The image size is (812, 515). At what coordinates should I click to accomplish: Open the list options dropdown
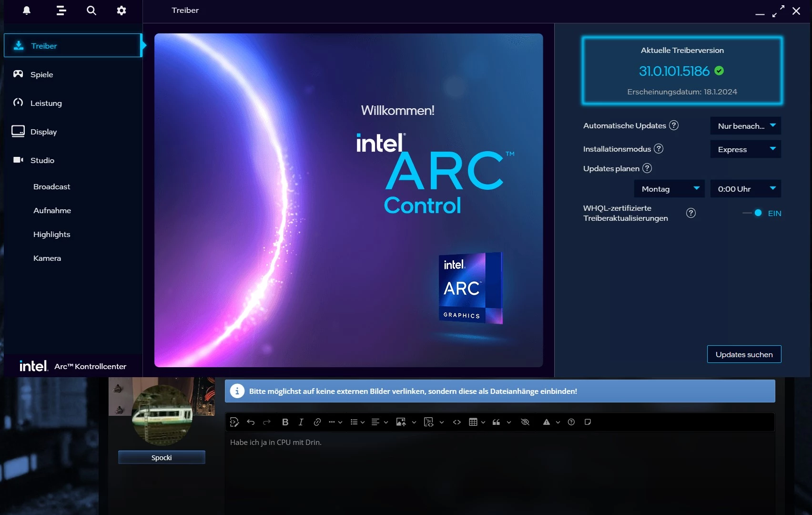tap(357, 422)
